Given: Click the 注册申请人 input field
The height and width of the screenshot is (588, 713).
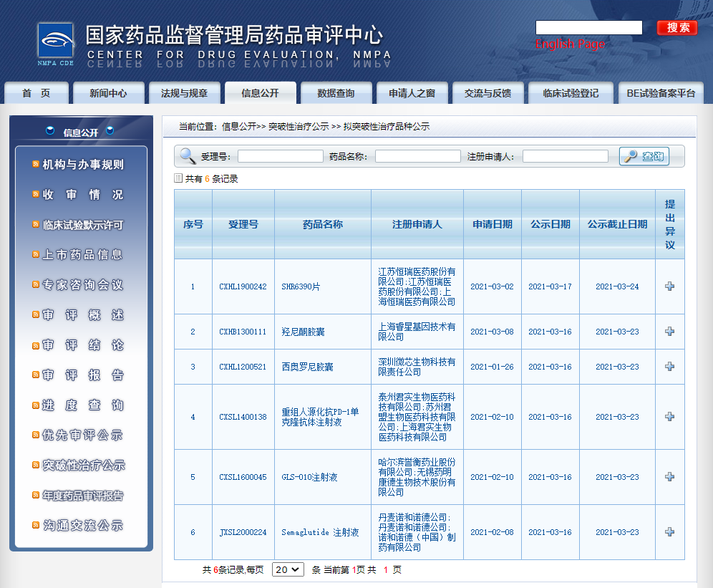Looking at the screenshot, I should click(566, 156).
